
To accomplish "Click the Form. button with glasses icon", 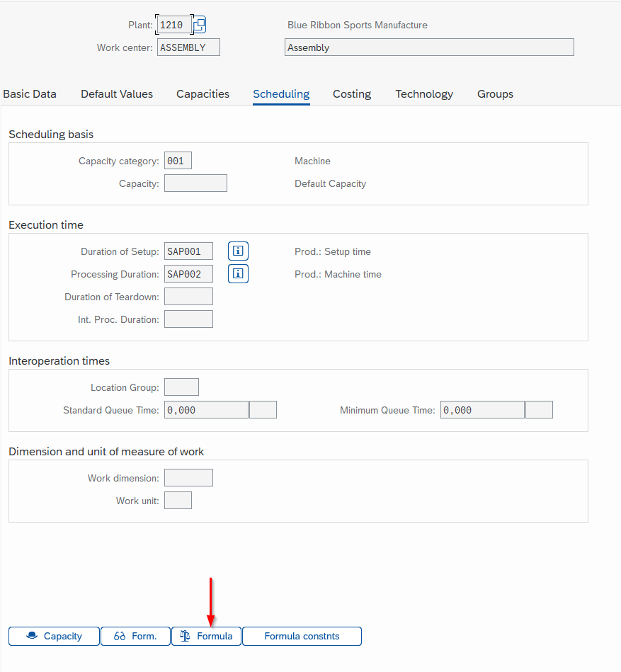I will click(135, 636).
